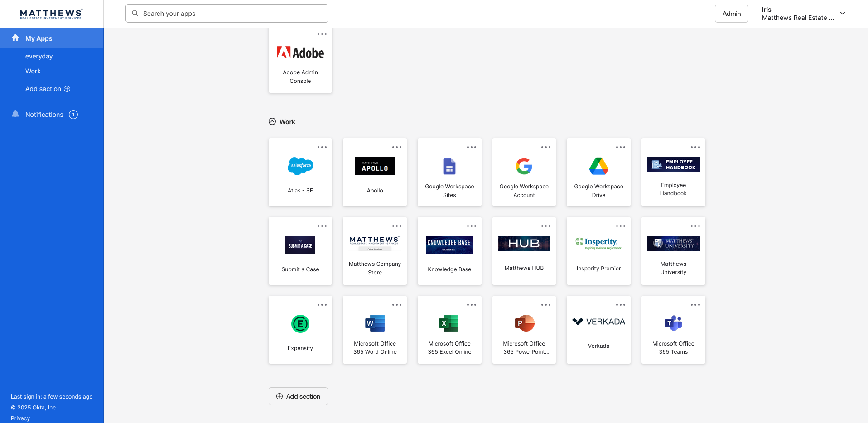Open options menu for Expensify tile
Image resolution: width=868 pixels, height=423 pixels.
(x=322, y=305)
